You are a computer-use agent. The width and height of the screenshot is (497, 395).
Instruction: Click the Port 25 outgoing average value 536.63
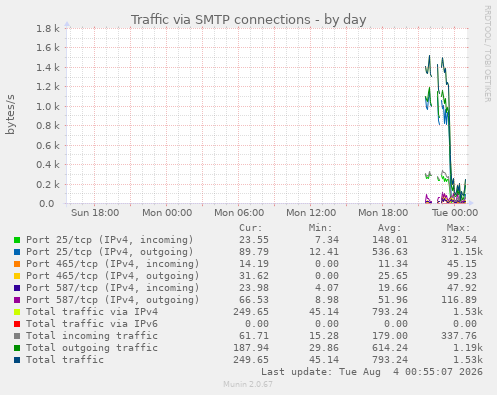pos(390,252)
